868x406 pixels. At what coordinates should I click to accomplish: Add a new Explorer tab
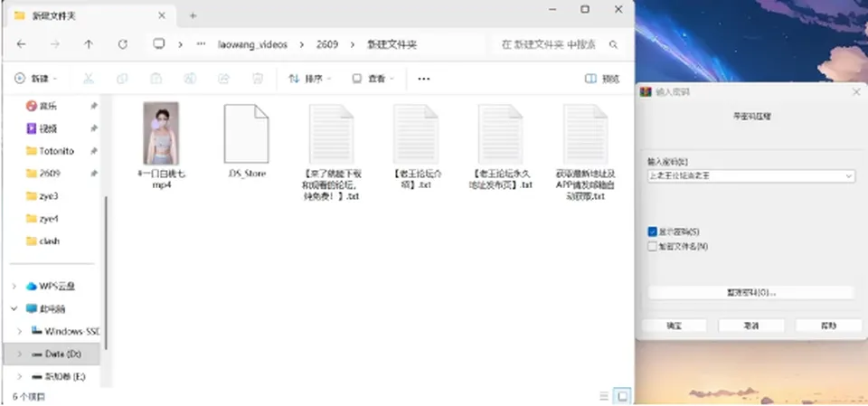(x=193, y=15)
